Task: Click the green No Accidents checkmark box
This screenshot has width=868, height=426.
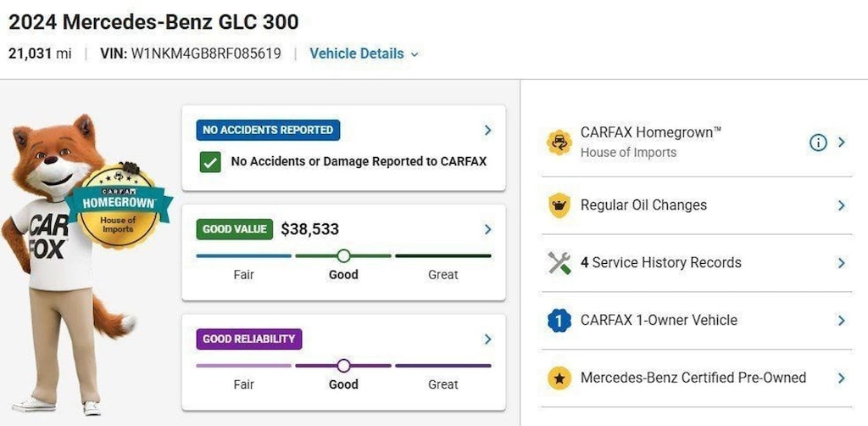Action: pyautogui.click(x=210, y=162)
